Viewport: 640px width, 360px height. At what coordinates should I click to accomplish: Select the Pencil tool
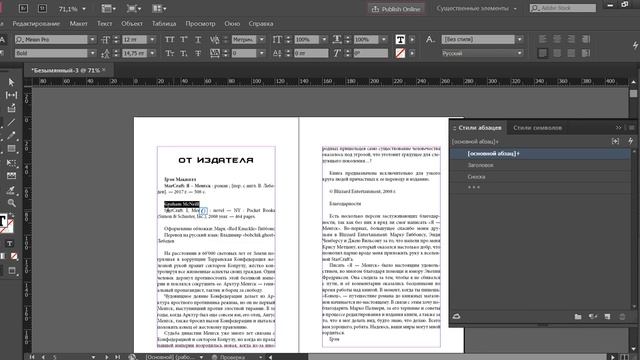point(11,136)
